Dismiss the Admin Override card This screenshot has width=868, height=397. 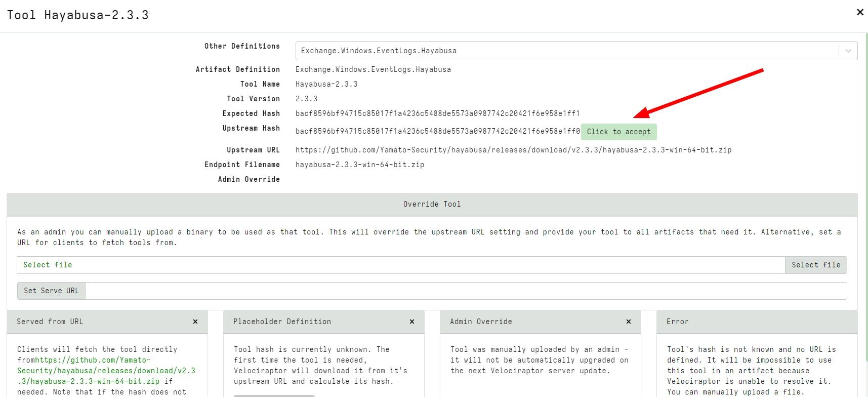629,322
